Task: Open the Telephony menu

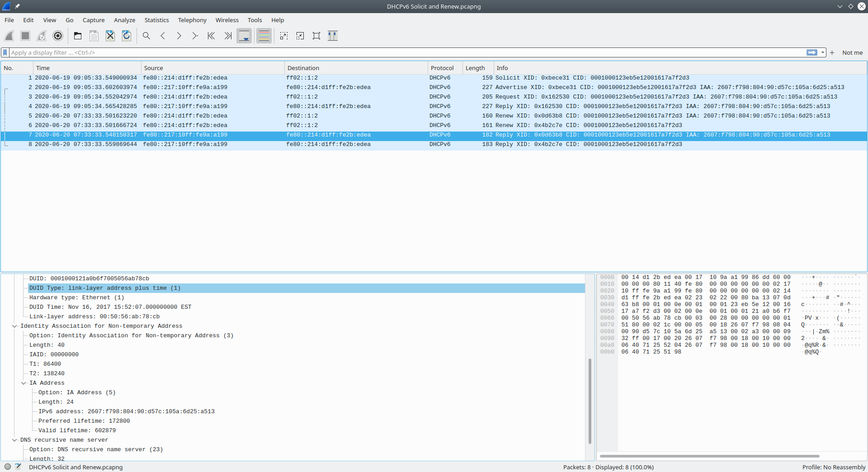Action: coord(192,20)
